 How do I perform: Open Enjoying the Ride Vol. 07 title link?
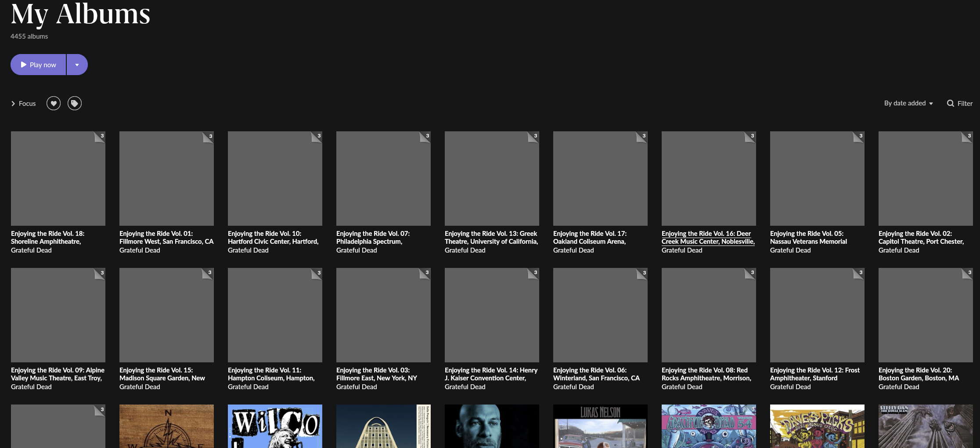(x=373, y=238)
